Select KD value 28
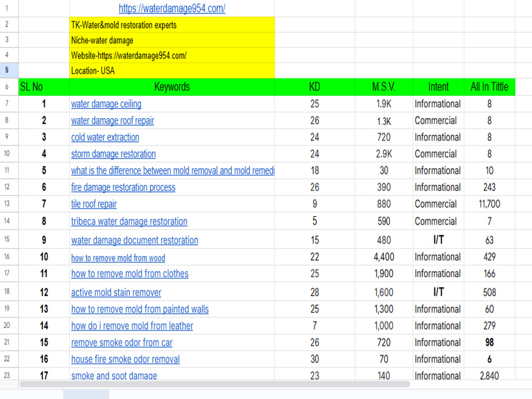 [314, 292]
